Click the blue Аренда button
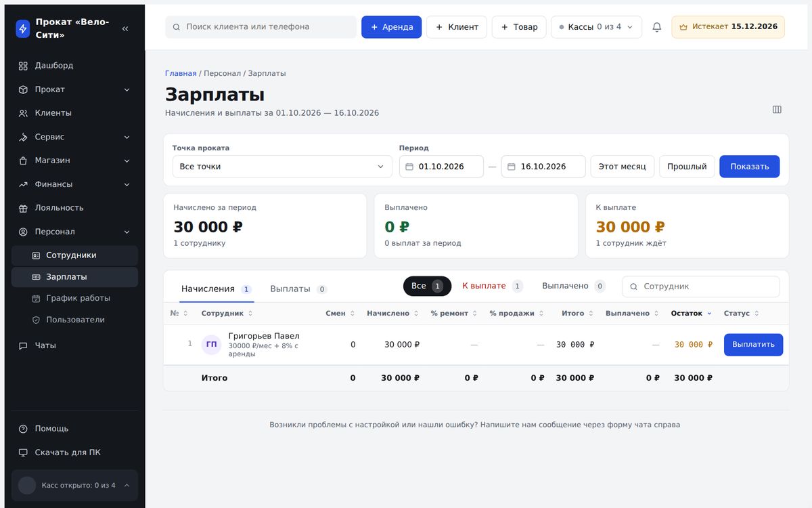 392,27
